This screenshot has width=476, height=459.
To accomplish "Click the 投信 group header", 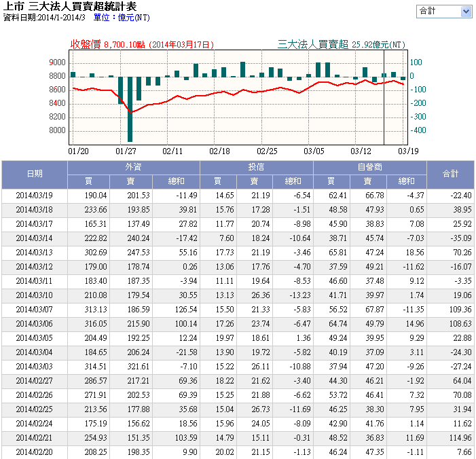I will click(x=257, y=167).
